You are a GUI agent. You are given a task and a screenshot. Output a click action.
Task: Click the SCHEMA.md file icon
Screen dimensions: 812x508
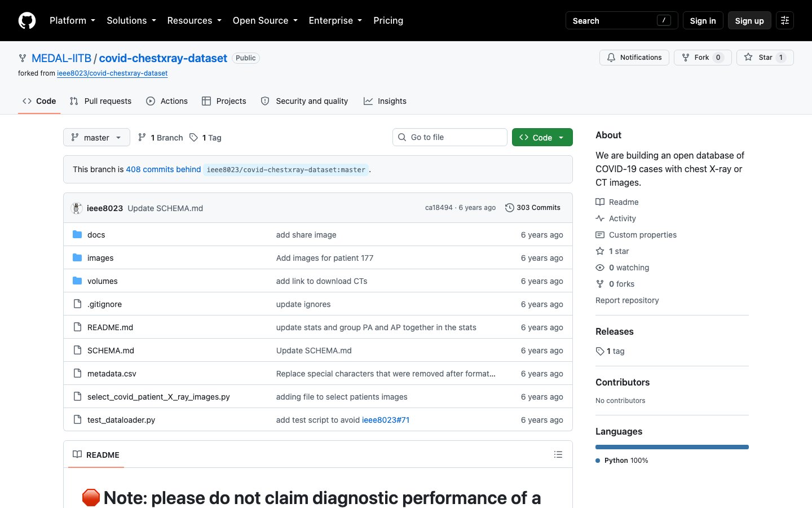(77, 350)
